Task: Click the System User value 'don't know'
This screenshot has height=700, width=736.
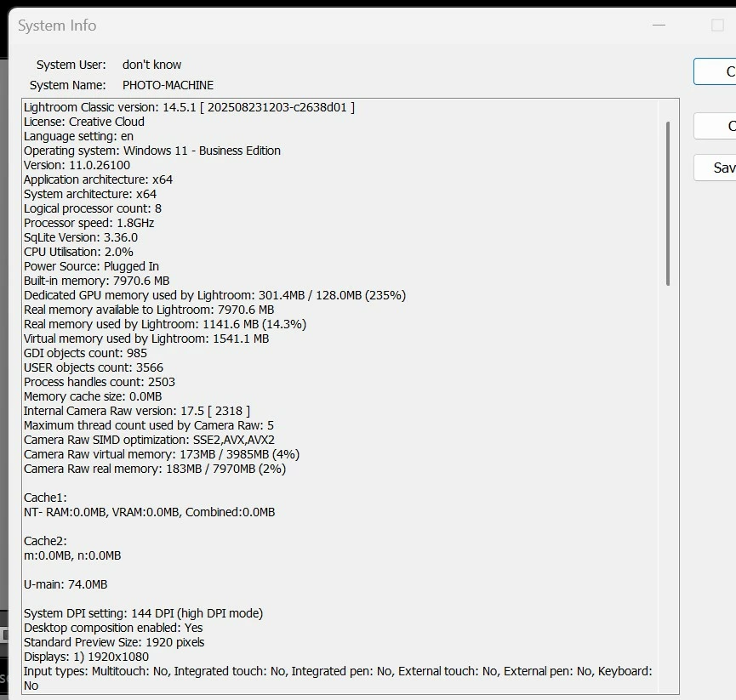Action: (151, 65)
